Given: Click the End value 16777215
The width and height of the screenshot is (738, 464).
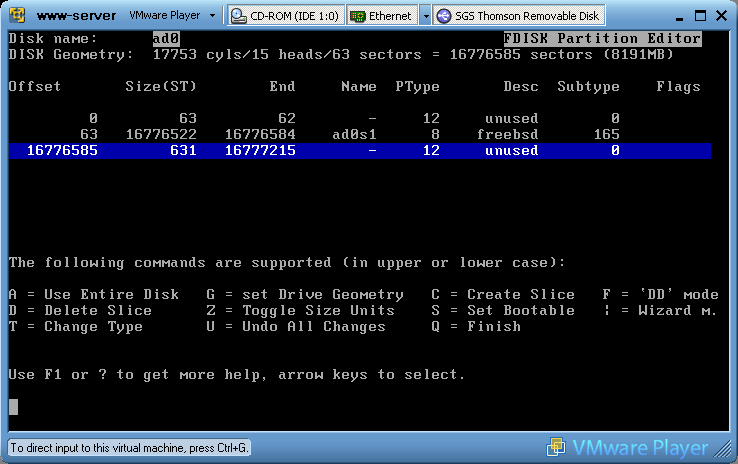Looking at the screenshot, I should 260,151.
